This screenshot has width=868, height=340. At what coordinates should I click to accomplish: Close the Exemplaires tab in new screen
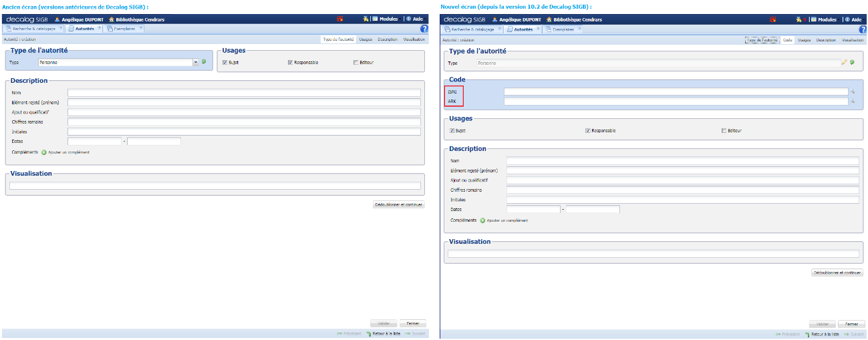pos(579,29)
